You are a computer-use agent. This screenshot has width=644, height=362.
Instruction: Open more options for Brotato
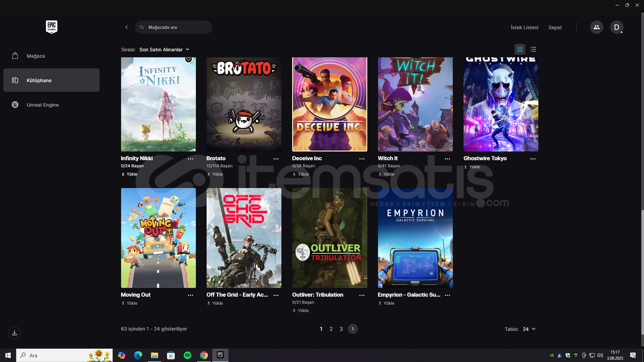(x=276, y=159)
